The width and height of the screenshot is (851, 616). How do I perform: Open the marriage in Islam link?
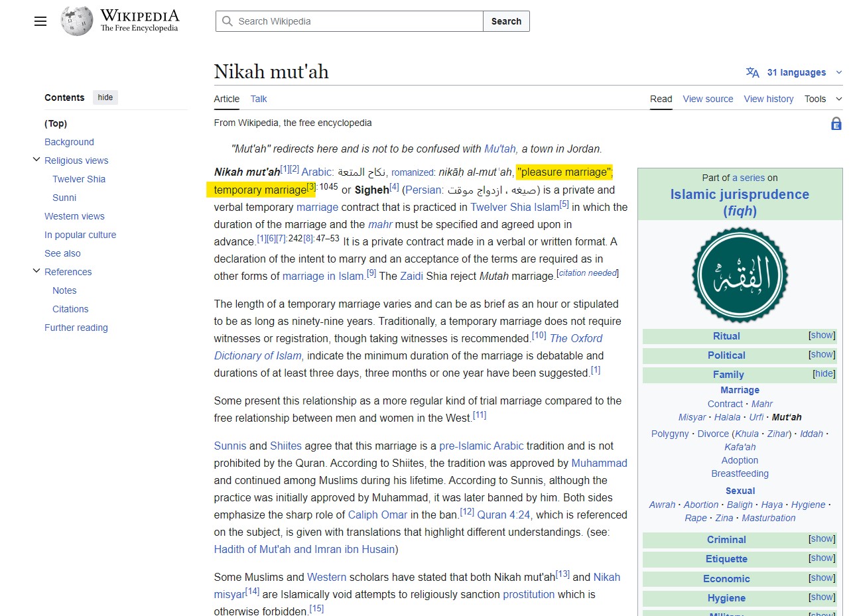(x=323, y=277)
